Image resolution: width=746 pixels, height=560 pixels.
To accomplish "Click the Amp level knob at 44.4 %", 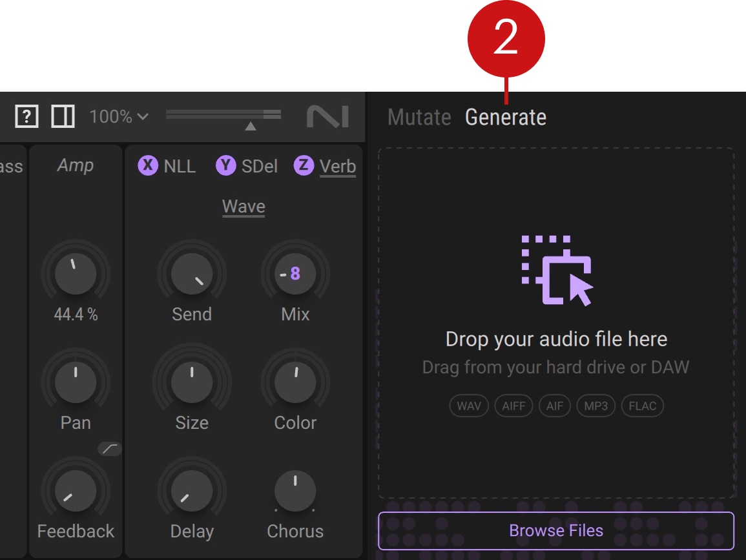I will pyautogui.click(x=76, y=274).
